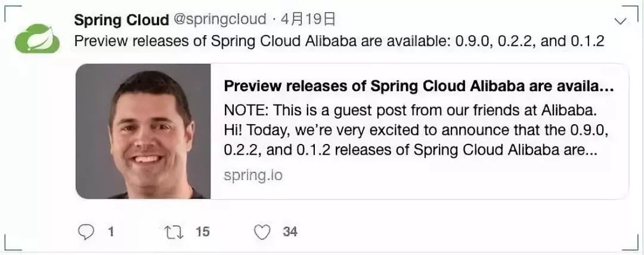The height and width of the screenshot is (255, 644).
Task: Click the @springcloud handle
Action: tap(219, 20)
